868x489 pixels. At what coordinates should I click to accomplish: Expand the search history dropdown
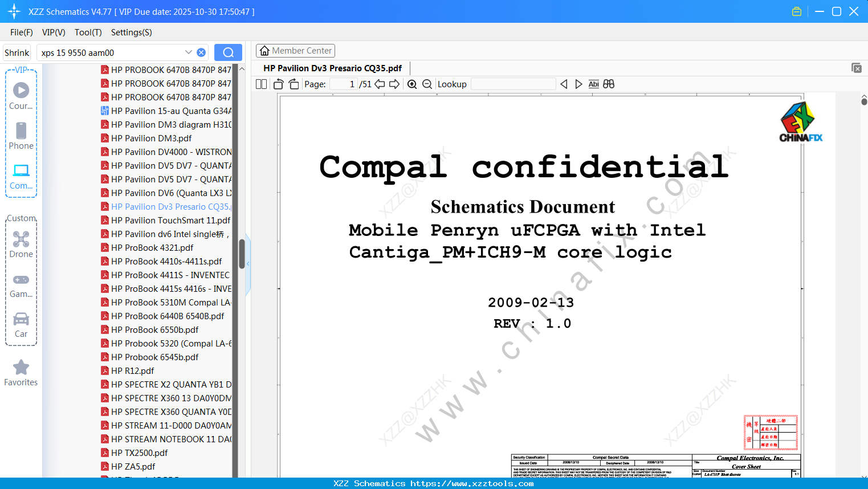pyautogui.click(x=189, y=52)
